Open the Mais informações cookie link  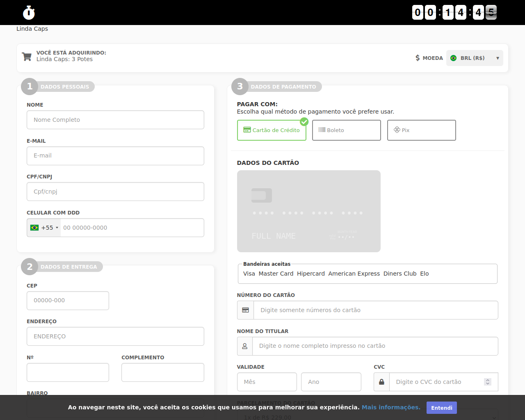[391, 407]
